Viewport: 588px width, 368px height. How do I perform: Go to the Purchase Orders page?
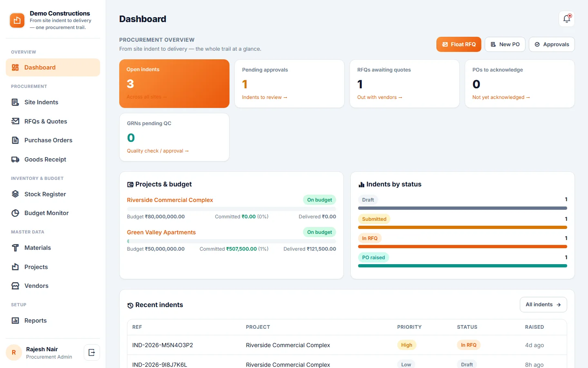tap(53, 140)
